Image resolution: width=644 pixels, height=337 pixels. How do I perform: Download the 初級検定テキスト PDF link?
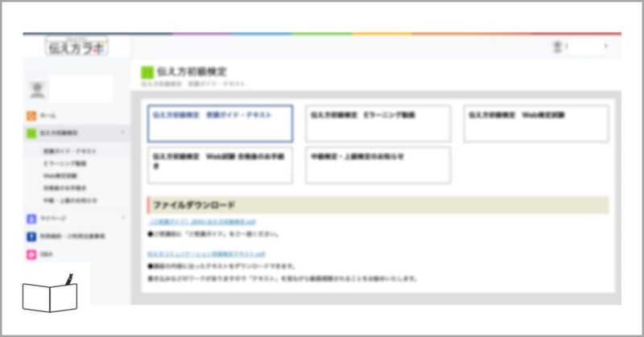pyautogui.click(x=207, y=254)
